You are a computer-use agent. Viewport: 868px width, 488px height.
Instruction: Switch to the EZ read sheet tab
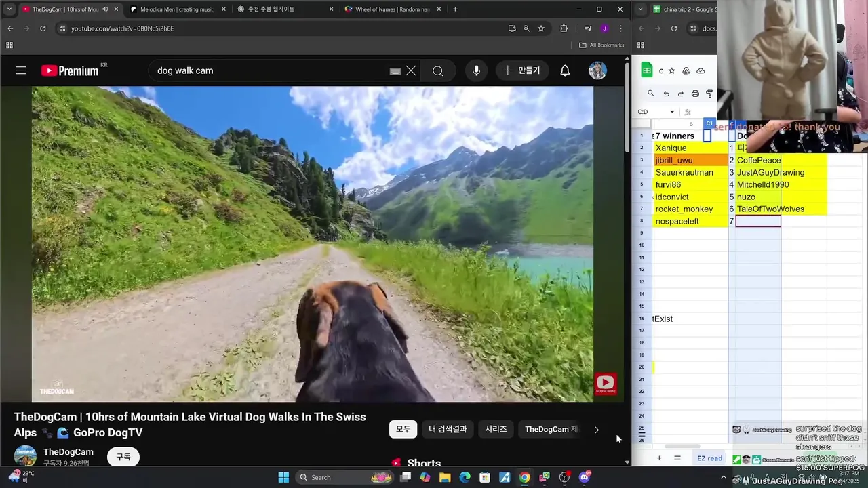click(710, 458)
